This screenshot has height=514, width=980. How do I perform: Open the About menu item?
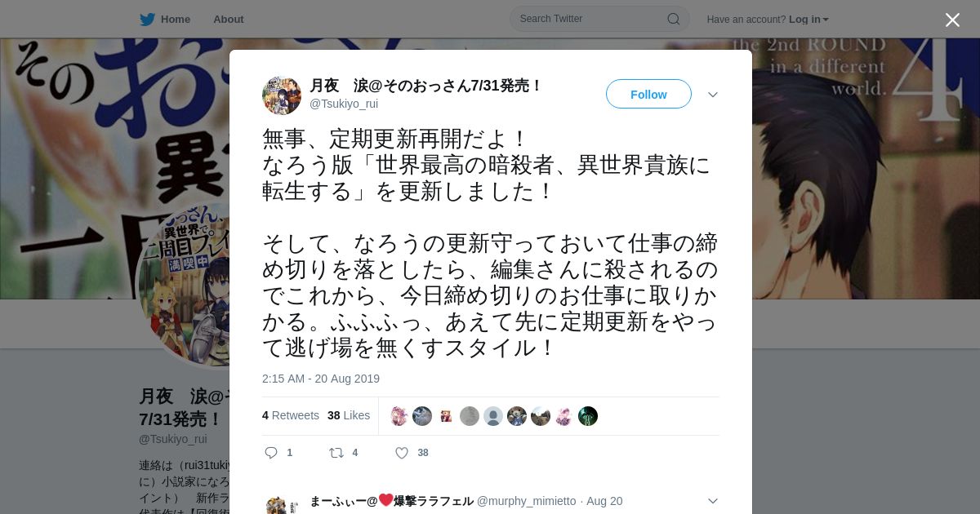(229, 19)
